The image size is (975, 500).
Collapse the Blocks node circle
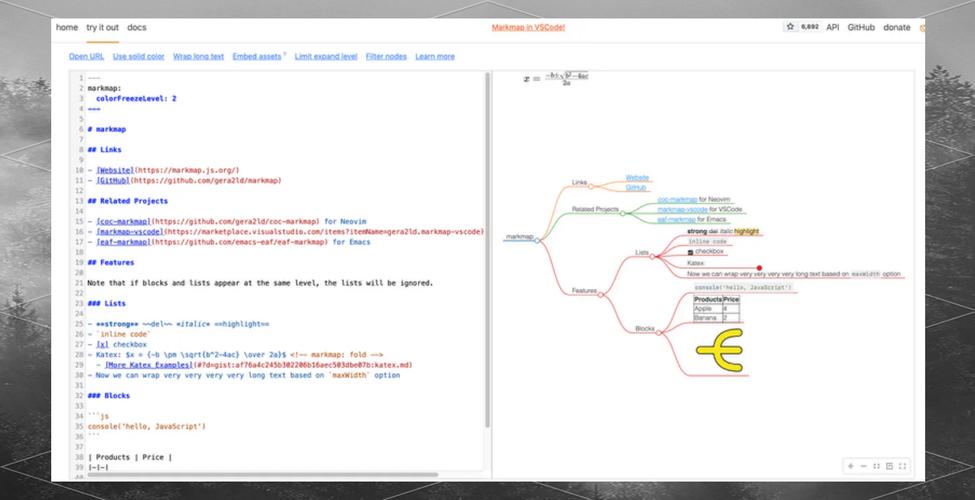pos(658,333)
